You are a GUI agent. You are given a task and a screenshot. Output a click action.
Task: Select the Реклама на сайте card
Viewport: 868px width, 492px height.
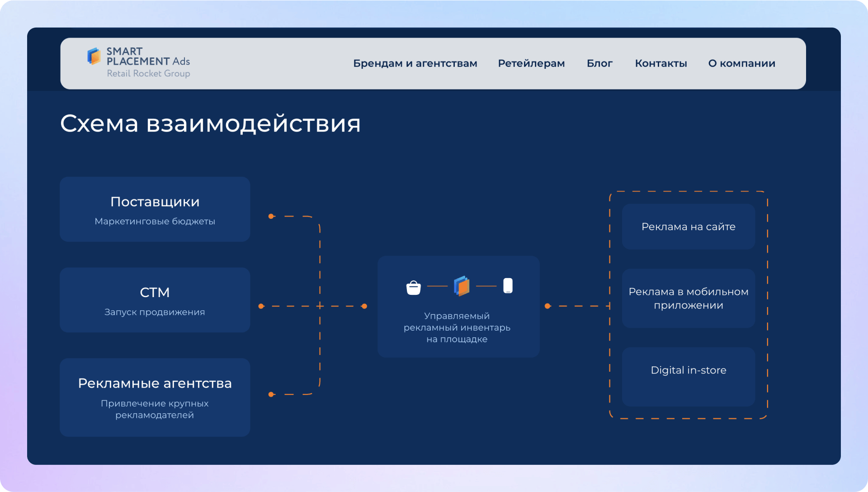[x=688, y=227]
